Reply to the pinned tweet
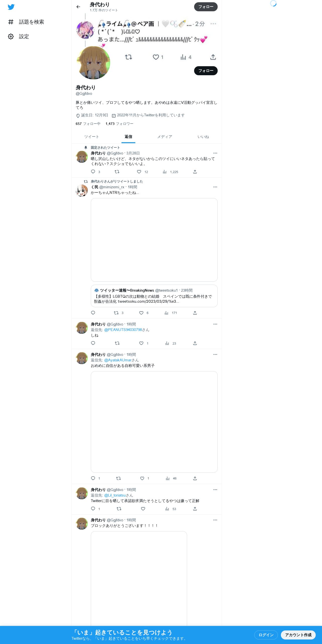This screenshot has width=322, height=644. (x=93, y=172)
